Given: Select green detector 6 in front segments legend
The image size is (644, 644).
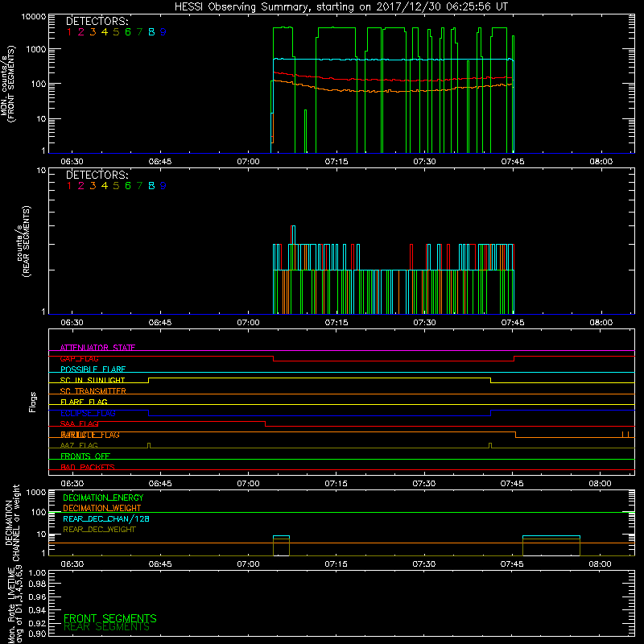Looking at the screenshot, I should coord(128,31).
